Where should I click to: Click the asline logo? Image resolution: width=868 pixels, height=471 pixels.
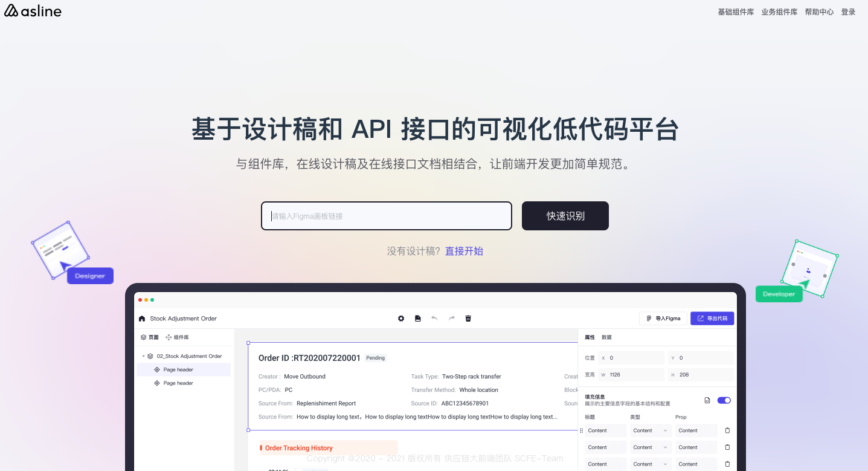tap(33, 11)
